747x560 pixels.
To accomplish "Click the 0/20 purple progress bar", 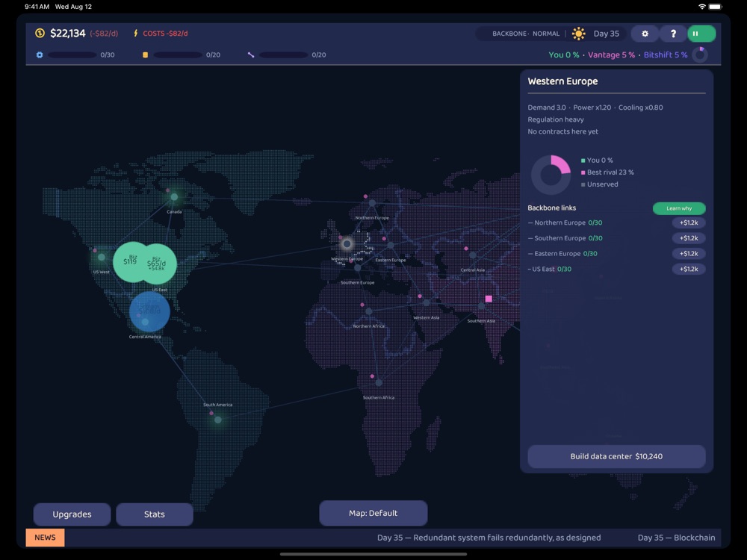I will point(283,55).
